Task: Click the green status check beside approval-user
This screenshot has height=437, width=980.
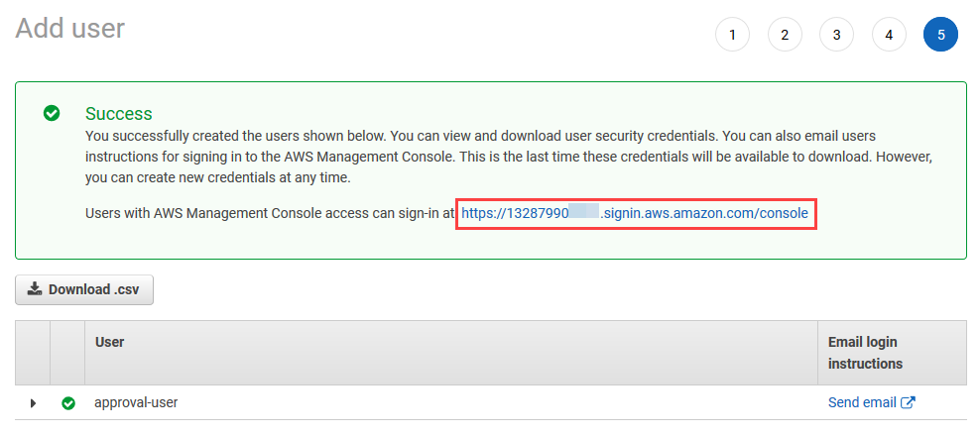Action: click(68, 403)
